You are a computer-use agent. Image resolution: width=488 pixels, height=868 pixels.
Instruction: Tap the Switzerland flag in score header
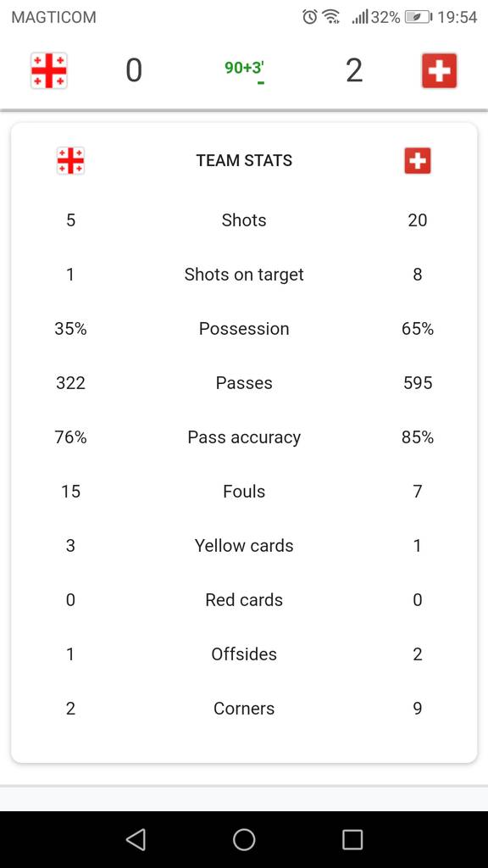tap(440, 71)
